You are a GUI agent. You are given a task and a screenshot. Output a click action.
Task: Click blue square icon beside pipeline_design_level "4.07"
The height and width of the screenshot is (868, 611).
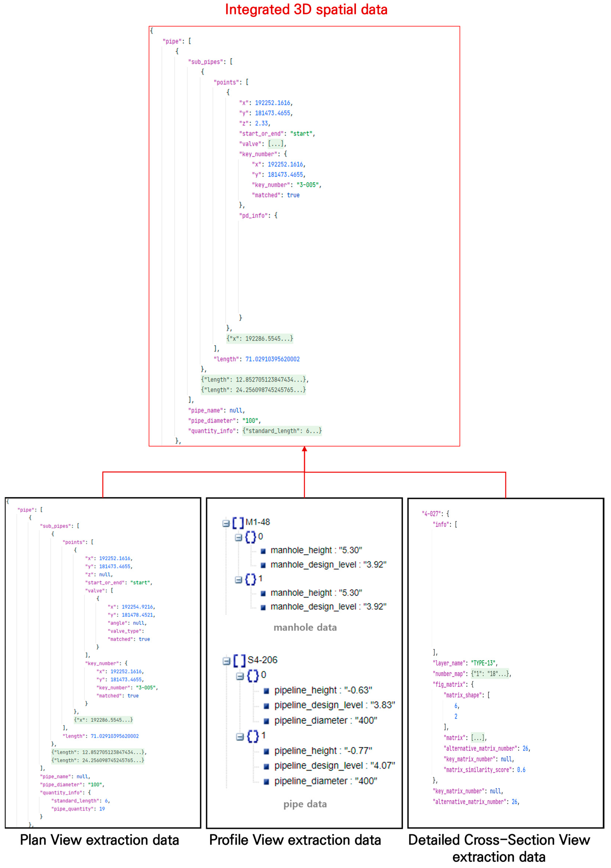coord(266,766)
